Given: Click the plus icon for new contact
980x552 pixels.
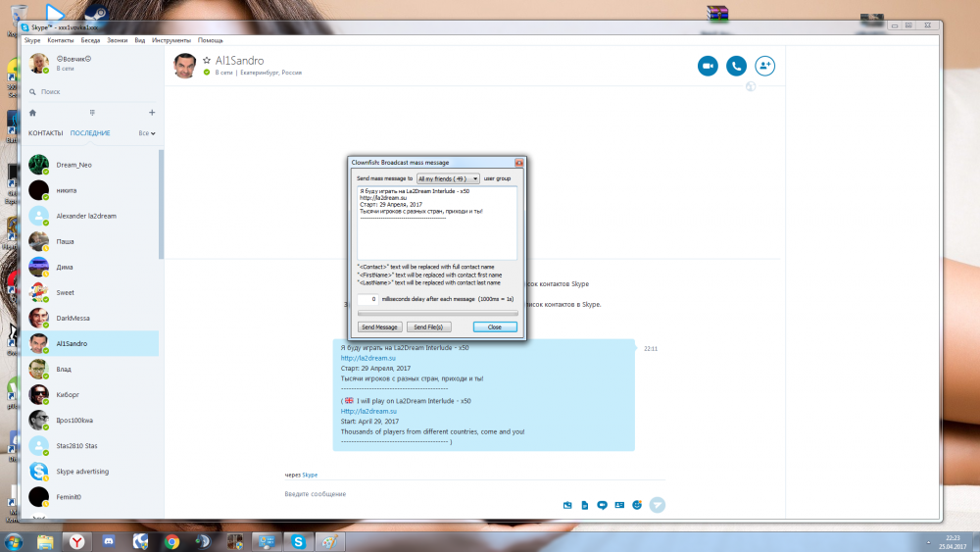Looking at the screenshot, I should pyautogui.click(x=151, y=113).
